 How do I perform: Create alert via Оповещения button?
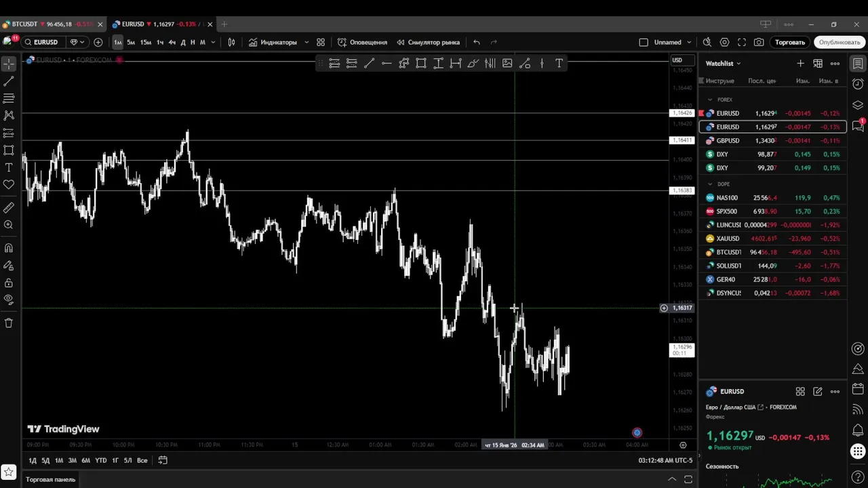[x=363, y=42]
